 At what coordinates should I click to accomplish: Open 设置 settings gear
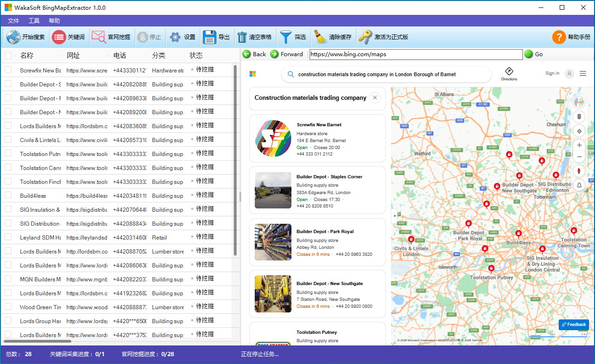[x=182, y=37]
